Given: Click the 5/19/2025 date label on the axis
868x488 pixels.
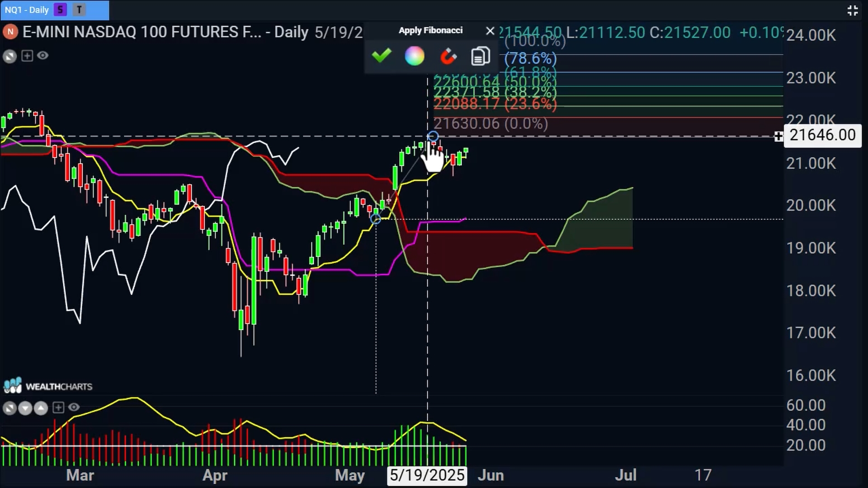Looking at the screenshot, I should pos(427,475).
